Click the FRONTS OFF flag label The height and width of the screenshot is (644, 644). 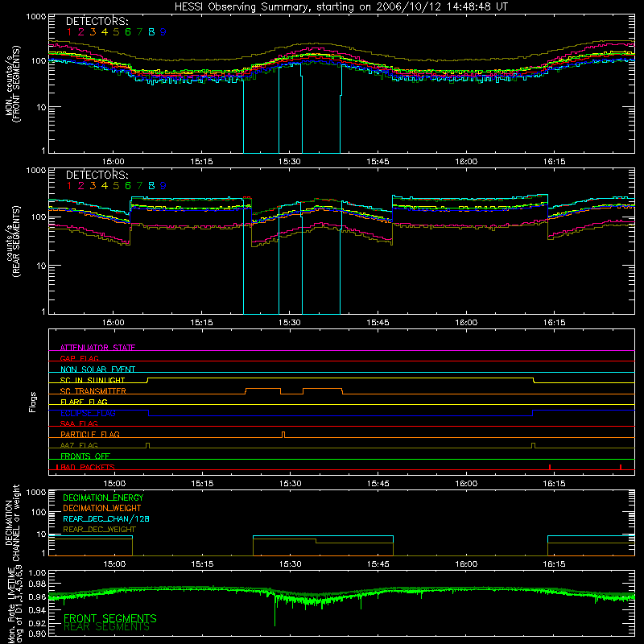pos(85,456)
